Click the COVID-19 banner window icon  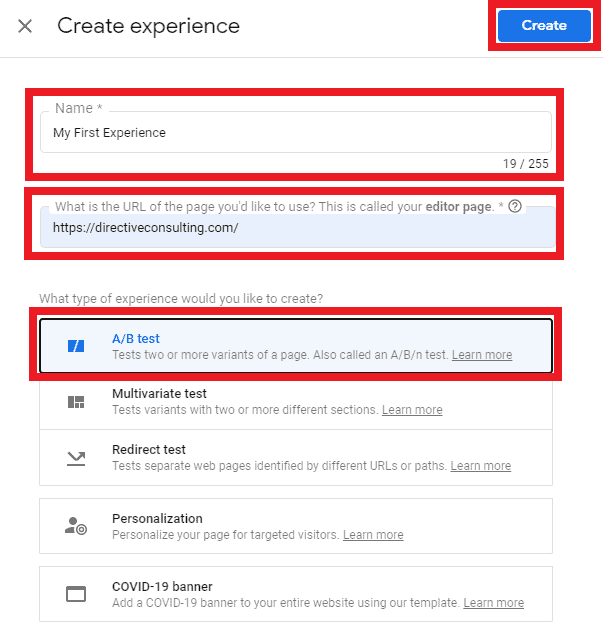coord(76,594)
